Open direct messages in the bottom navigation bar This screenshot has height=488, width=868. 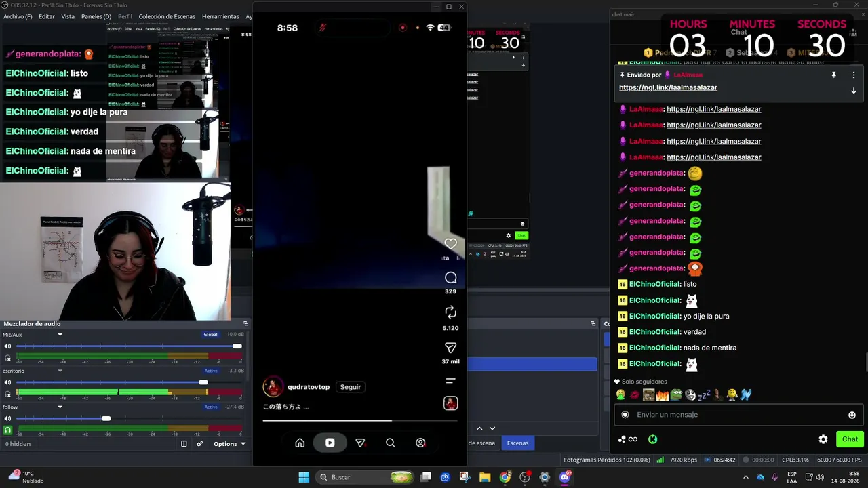pyautogui.click(x=360, y=443)
